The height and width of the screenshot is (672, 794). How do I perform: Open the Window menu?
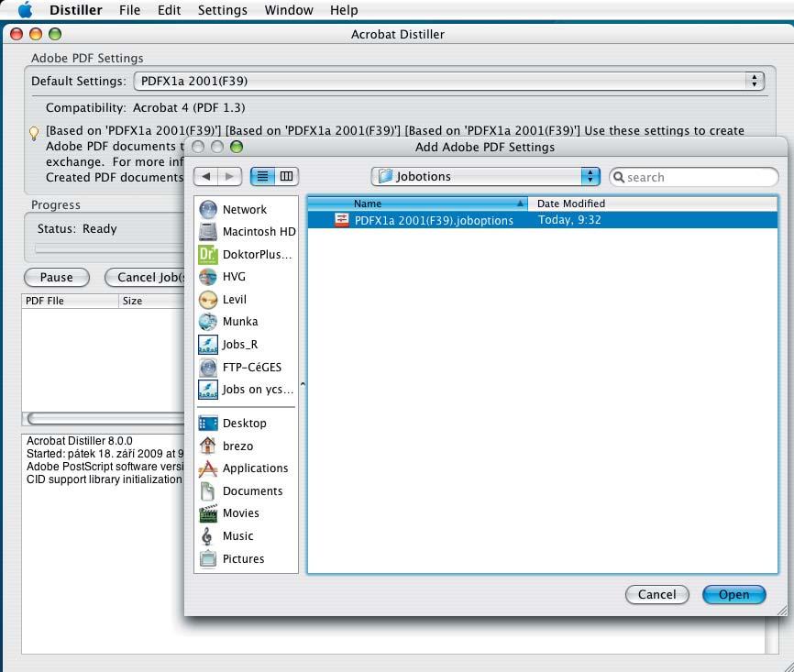pos(289,10)
